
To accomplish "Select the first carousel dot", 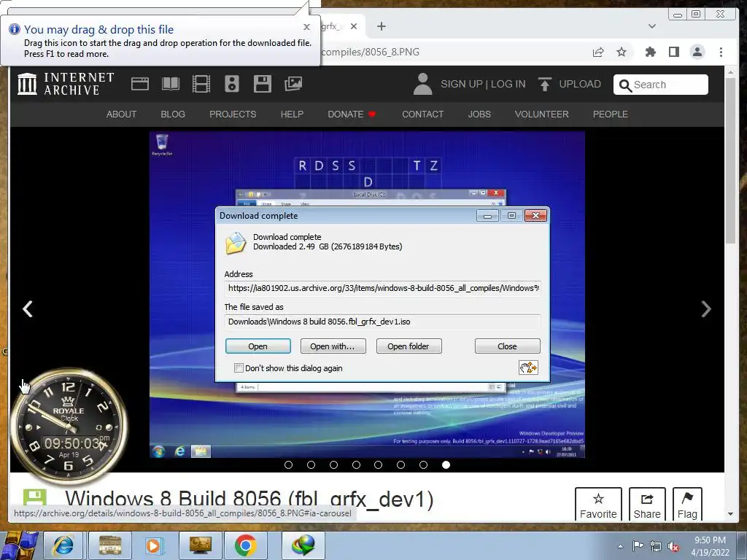I will click(x=288, y=464).
